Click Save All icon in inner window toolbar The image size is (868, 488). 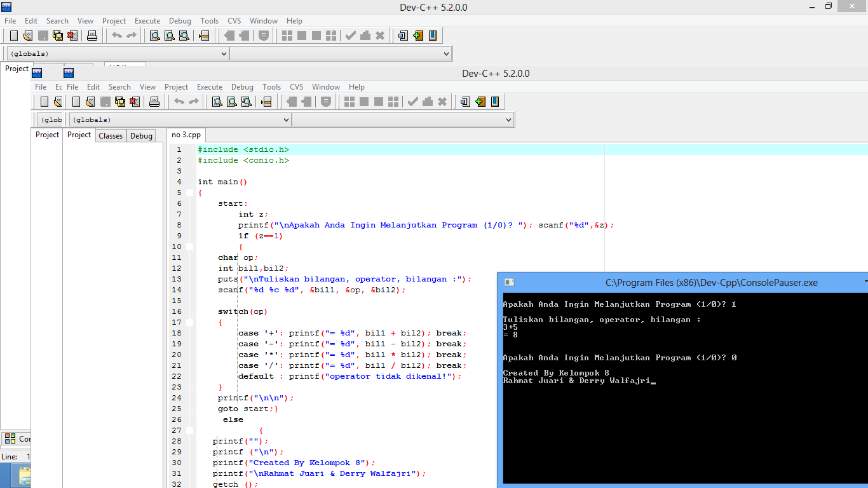point(119,102)
